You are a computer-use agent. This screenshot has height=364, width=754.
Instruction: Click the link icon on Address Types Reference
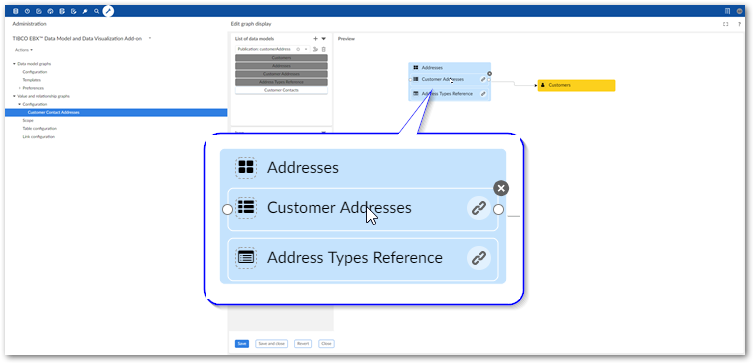point(483,94)
